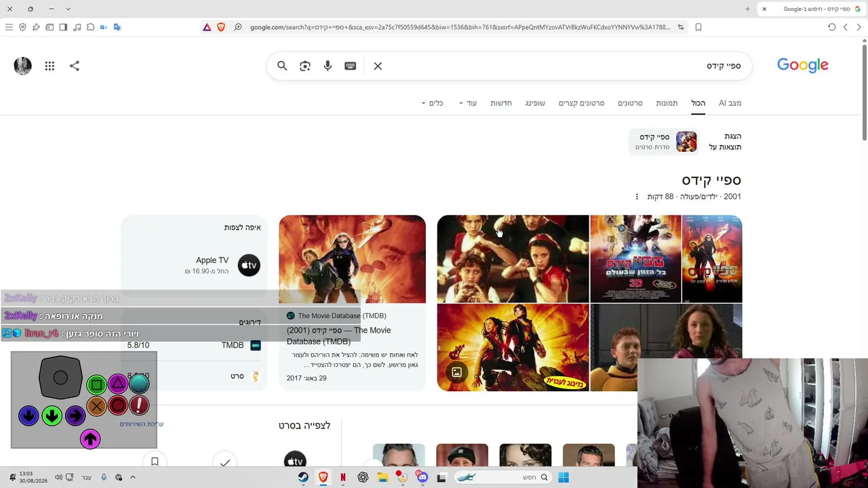Go forward to the next page

(x=845, y=27)
